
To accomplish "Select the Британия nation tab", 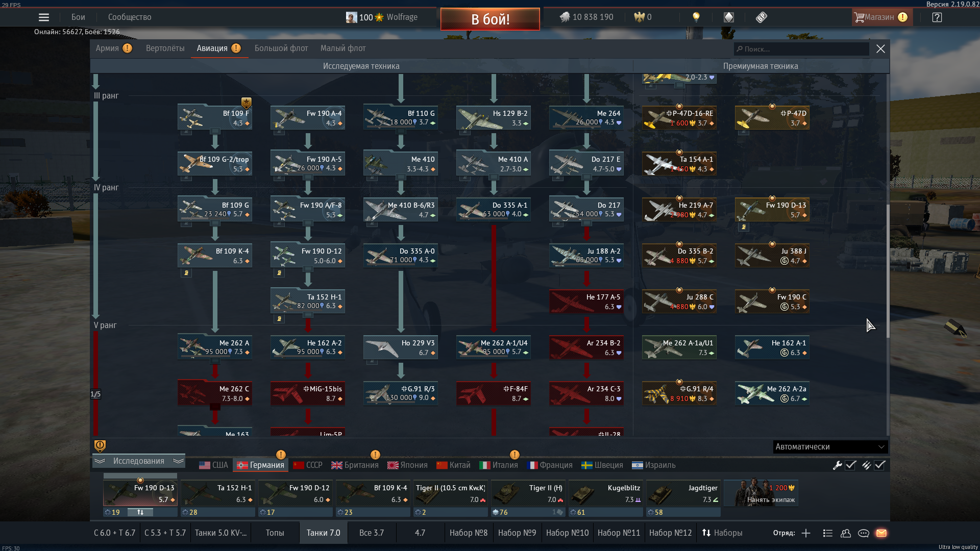I will point(355,465).
